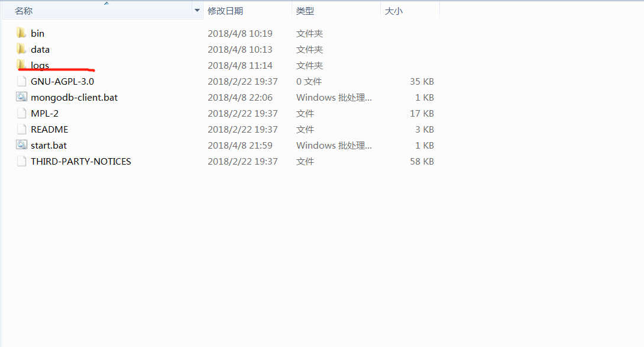Select the data folder icon
The height and width of the screenshot is (347, 644).
pyautogui.click(x=21, y=49)
